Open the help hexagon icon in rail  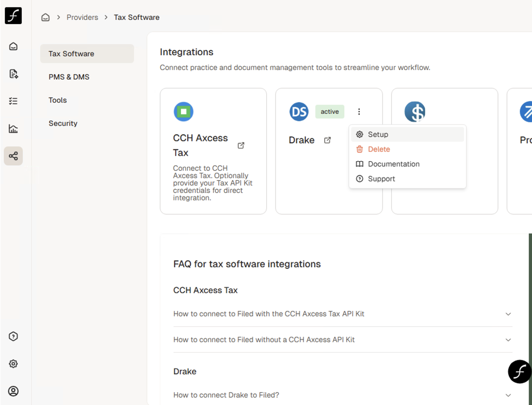[x=13, y=337]
